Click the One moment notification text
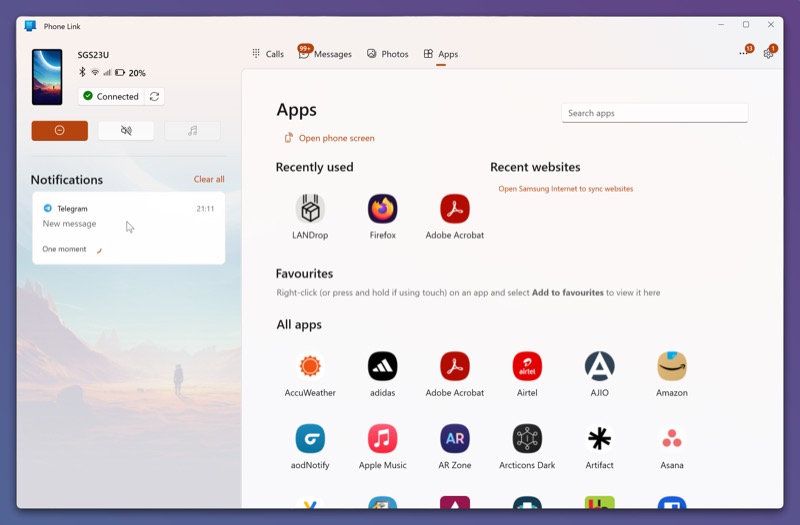Image resolution: width=800 pixels, height=525 pixels. (64, 249)
